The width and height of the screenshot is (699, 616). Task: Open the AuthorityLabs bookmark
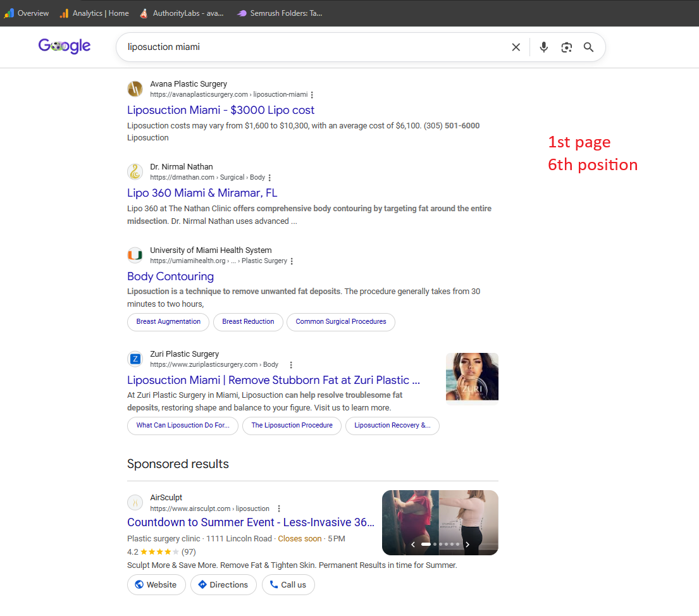point(182,13)
